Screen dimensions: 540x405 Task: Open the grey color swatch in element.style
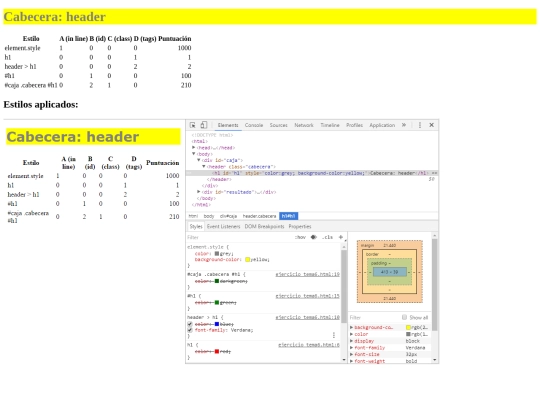pos(217,253)
